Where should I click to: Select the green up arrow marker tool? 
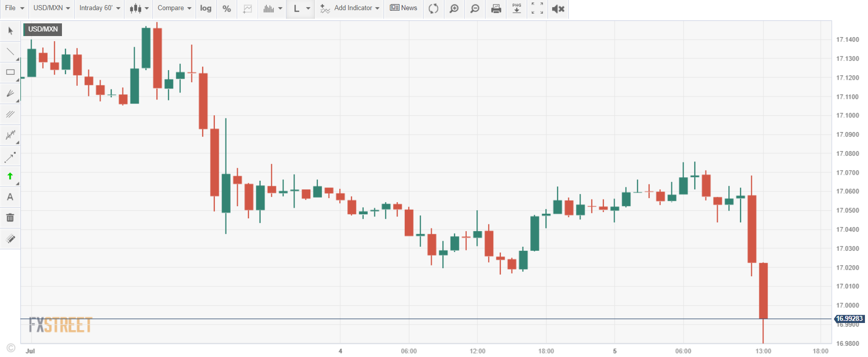click(10, 176)
